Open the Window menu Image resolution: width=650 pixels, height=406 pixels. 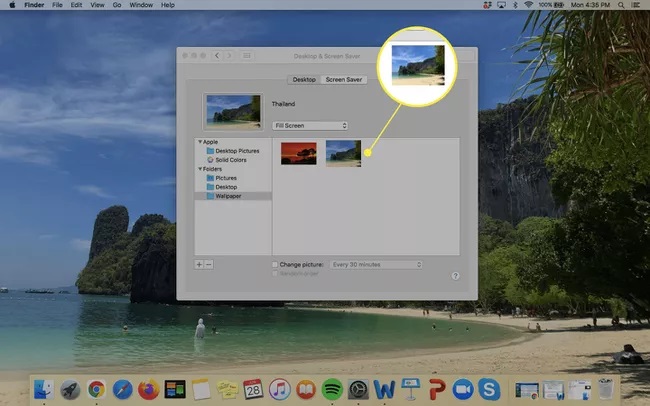point(141,5)
